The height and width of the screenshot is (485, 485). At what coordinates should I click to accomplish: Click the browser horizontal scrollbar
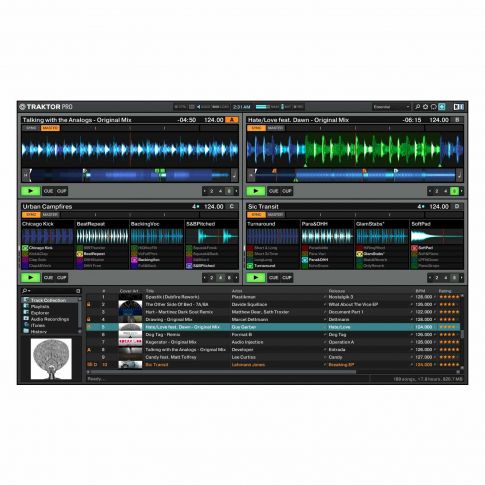click(x=223, y=372)
